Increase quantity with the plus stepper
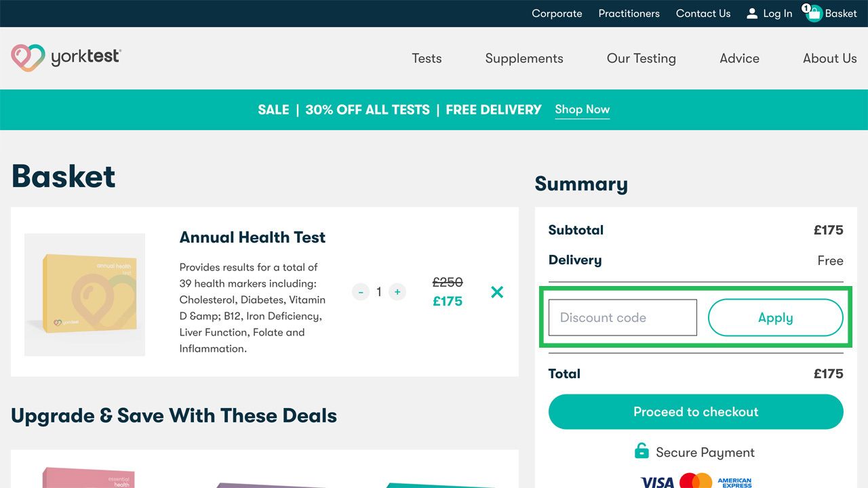This screenshot has height=488, width=868. 397,291
